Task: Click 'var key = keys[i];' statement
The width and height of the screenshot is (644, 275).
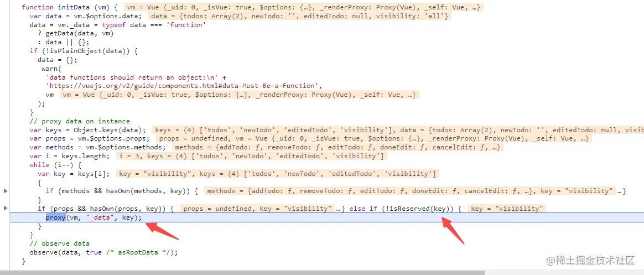Action: tap(74, 174)
